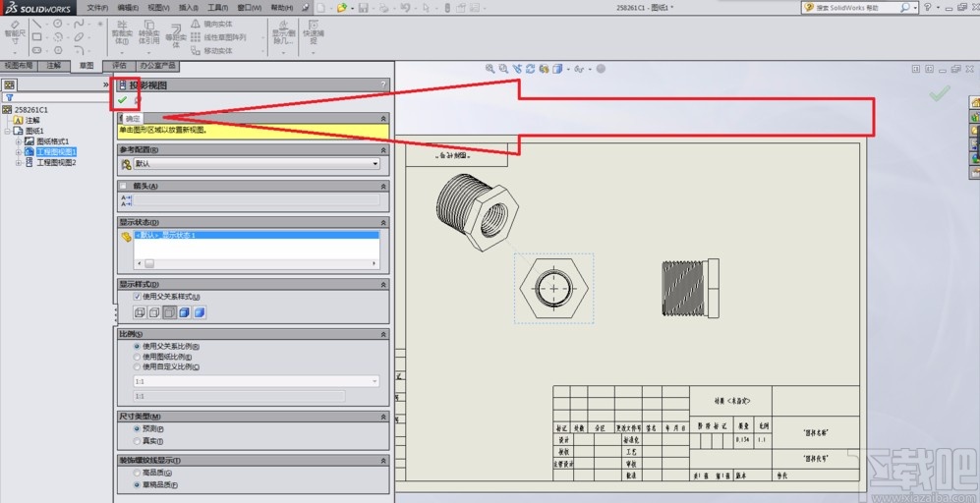Click Convert Entities (转换实体引用) tool
Viewport: 980px width, 503px height.
coord(148,33)
